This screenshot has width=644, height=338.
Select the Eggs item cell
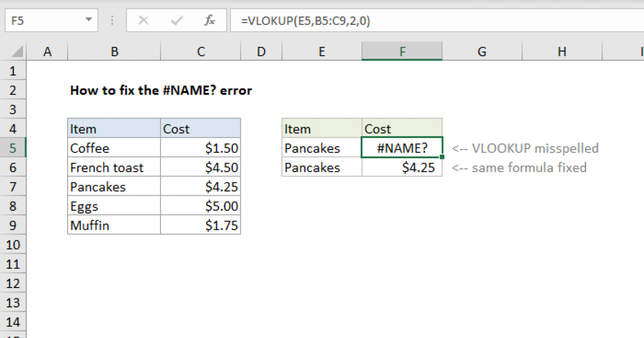point(114,206)
